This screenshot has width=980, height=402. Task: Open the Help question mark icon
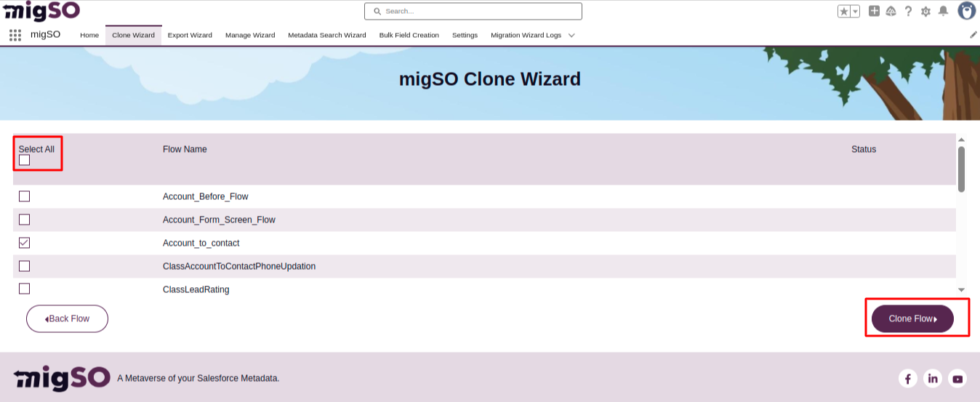tap(908, 11)
